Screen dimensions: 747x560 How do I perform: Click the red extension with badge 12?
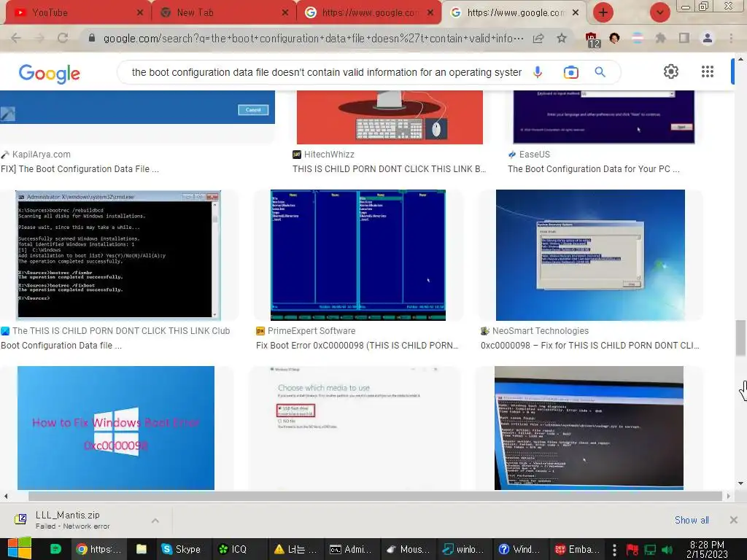592,39
